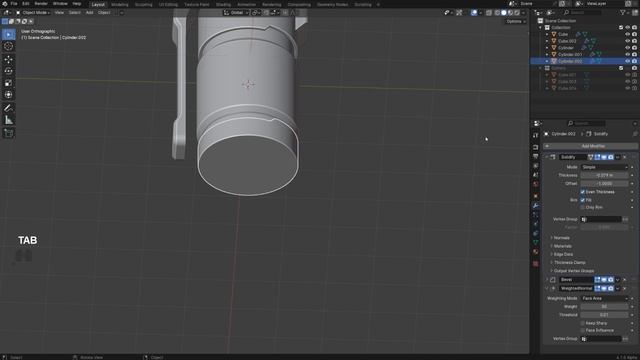Screen dimensions: 640x360
Task: Open the Scene properties tab
Action: pyautogui.click(x=536, y=175)
